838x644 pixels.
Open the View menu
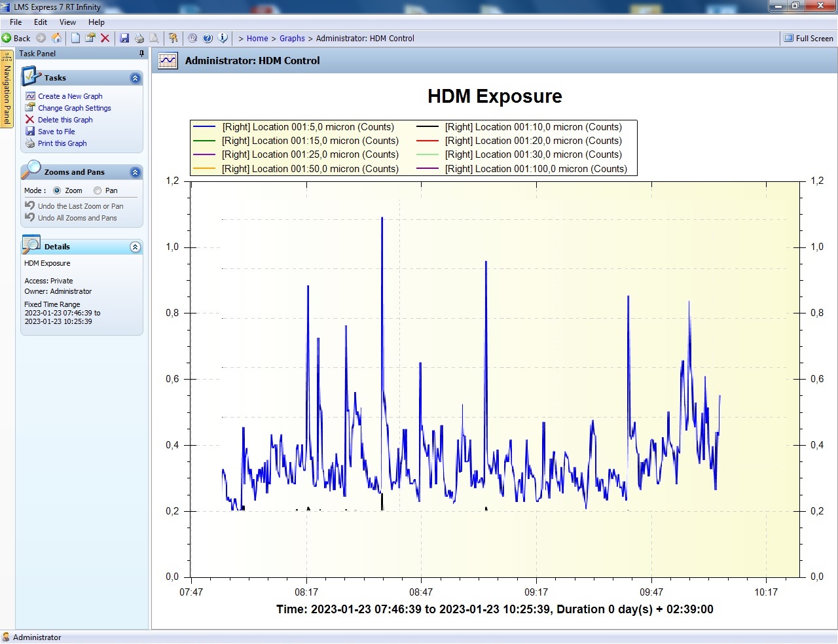coord(67,22)
